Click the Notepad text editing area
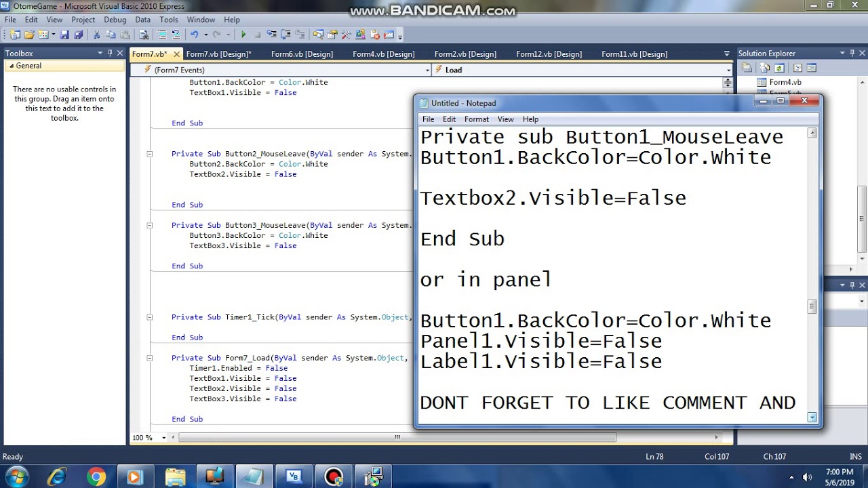Viewport: 868px width, 488px height. [612, 275]
